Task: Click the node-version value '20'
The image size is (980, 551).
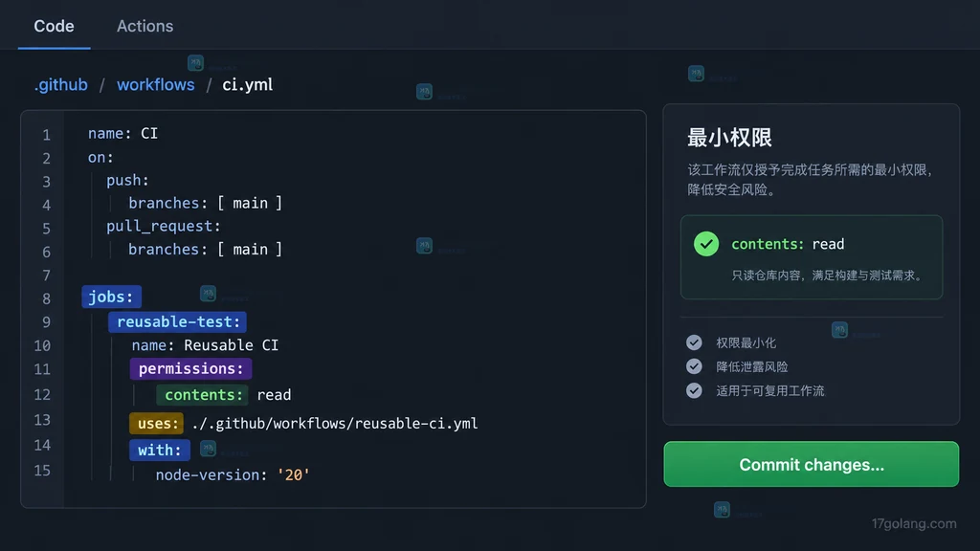Action: 293,474
